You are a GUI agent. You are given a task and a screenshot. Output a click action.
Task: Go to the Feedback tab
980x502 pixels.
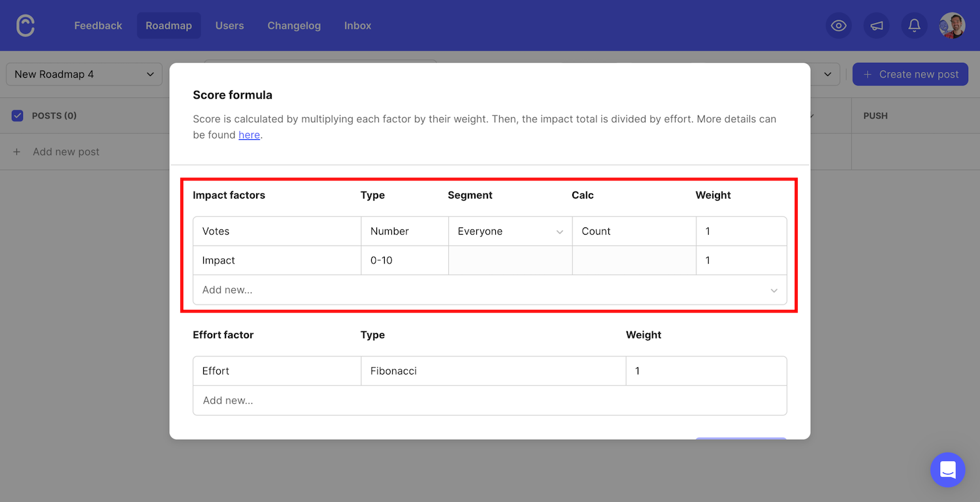click(98, 25)
